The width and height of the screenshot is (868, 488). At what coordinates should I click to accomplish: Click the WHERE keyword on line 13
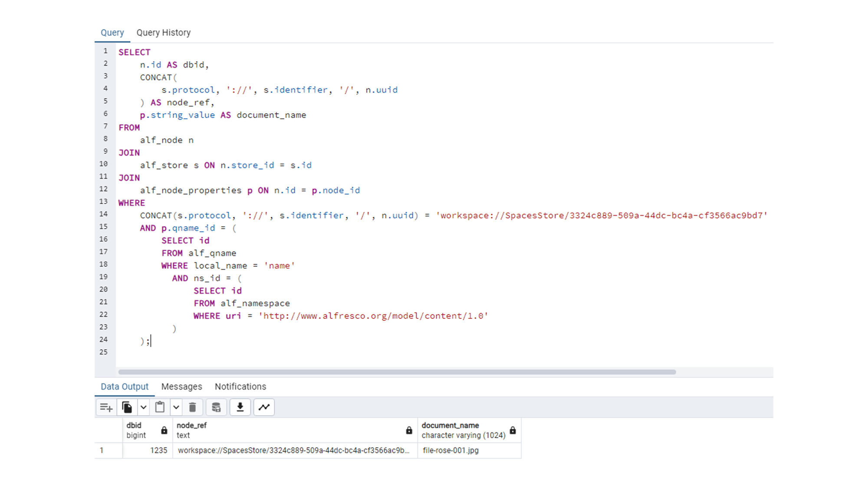point(132,203)
